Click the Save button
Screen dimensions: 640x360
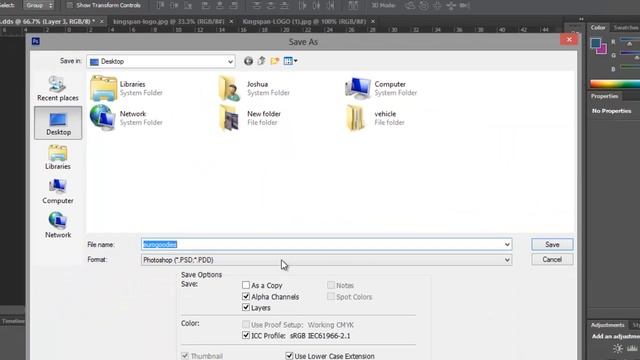click(552, 244)
